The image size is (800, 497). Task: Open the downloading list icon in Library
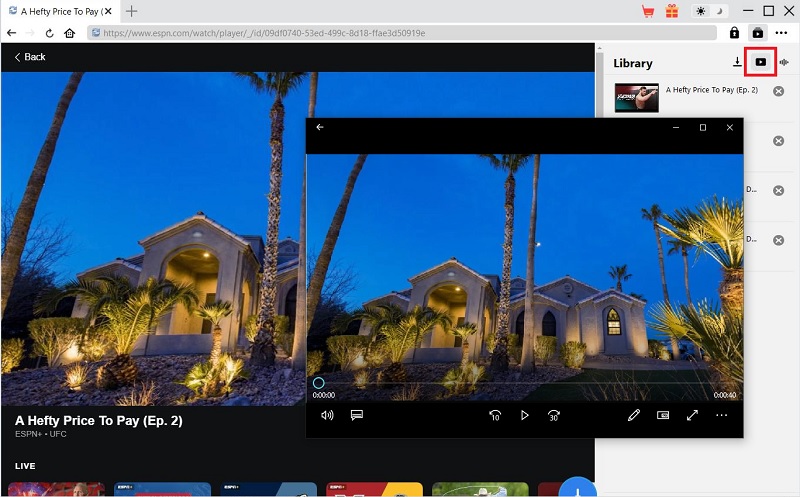[x=737, y=62]
